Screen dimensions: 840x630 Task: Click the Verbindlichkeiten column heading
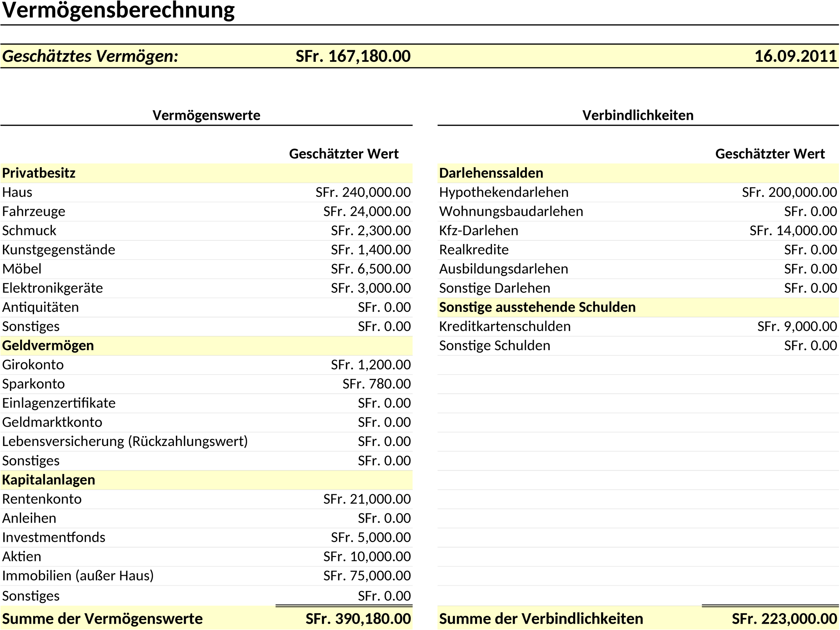(x=638, y=115)
